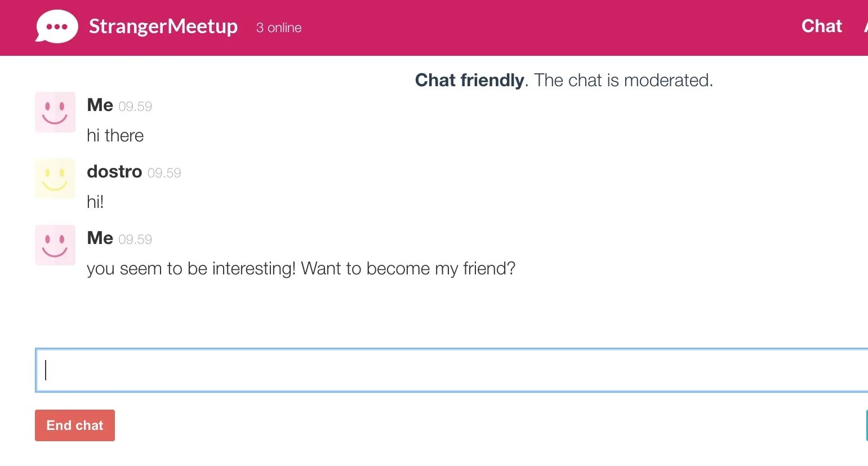Click the bold "Chat friendly" notice
Image resolution: width=868 pixels, height=466 pixels.
(x=469, y=81)
